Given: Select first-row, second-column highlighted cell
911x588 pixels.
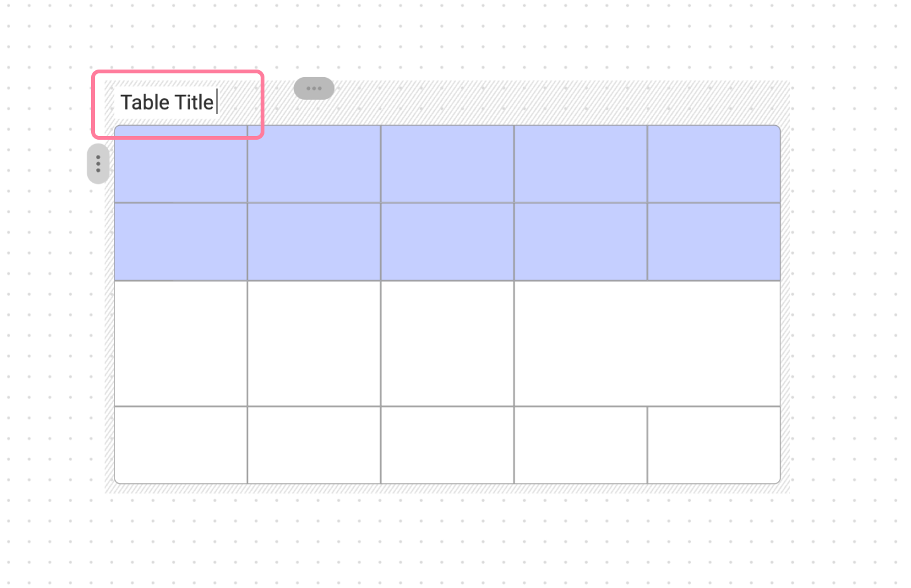Looking at the screenshot, I should coord(314,164).
